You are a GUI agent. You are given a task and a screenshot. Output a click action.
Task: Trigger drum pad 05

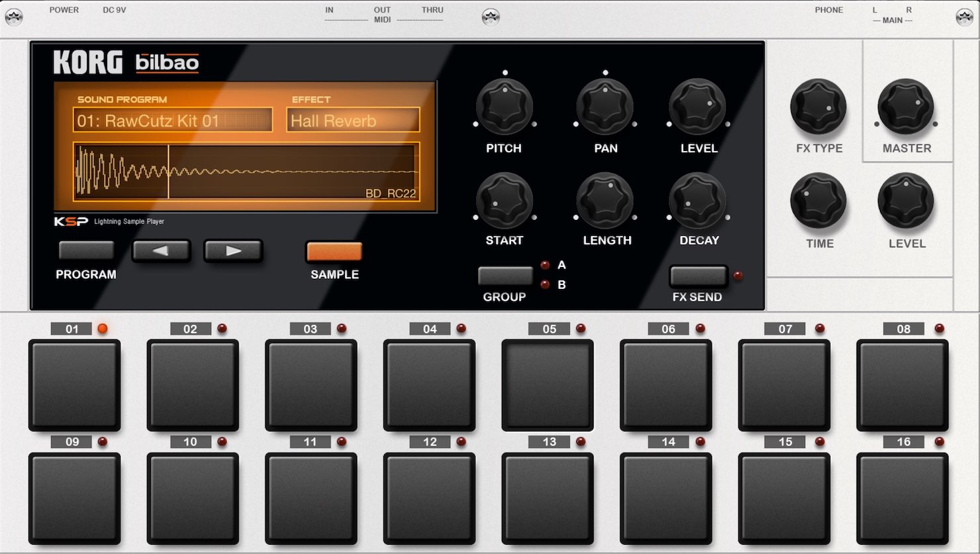(x=548, y=385)
